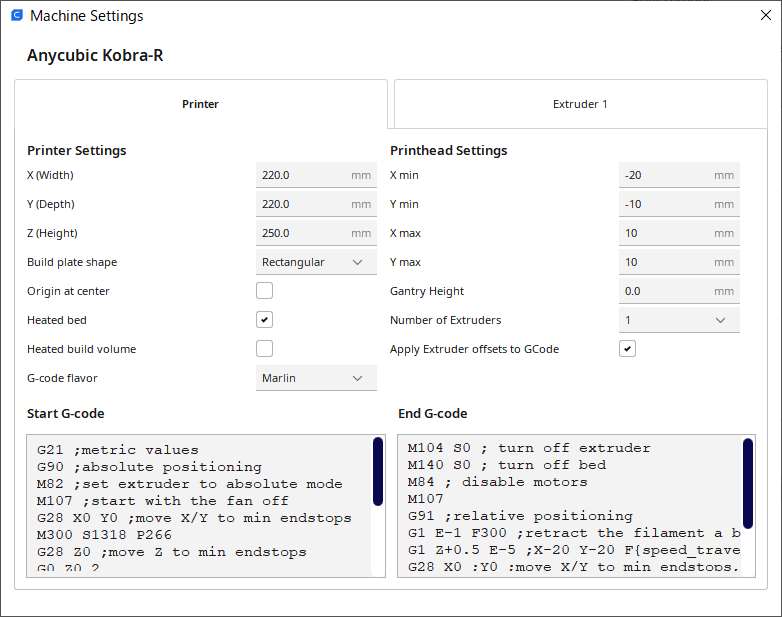Click the M140 S0 turn off bed line
The image size is (782, 617).
tap(507, 465)
